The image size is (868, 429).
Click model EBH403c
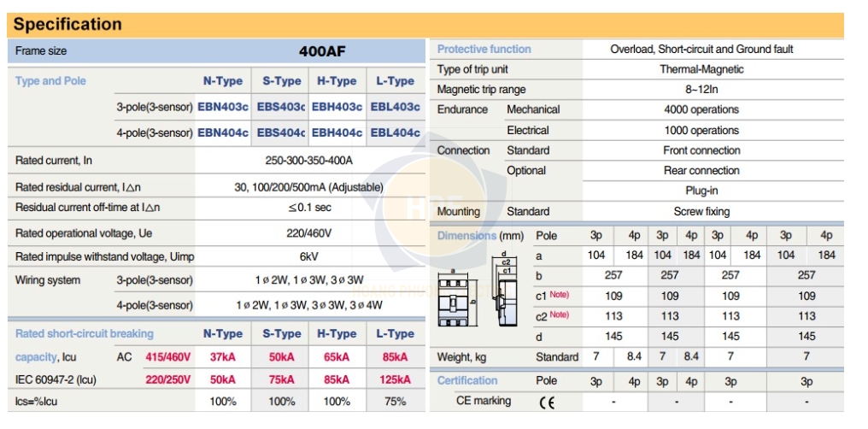(x=337, y=107)
